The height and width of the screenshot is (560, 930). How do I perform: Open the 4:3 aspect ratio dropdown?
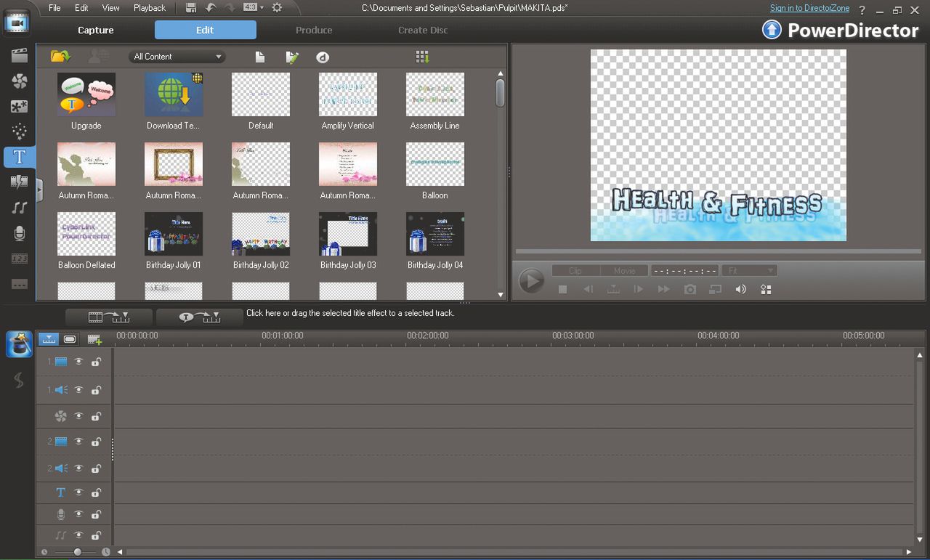pyautogui.click(x=254, y=8)
